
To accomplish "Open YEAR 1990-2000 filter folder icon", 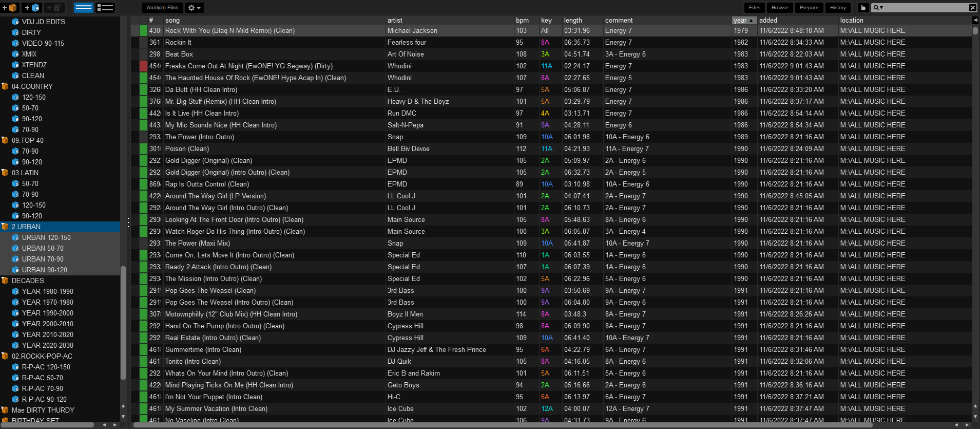I will coord(15,313).
